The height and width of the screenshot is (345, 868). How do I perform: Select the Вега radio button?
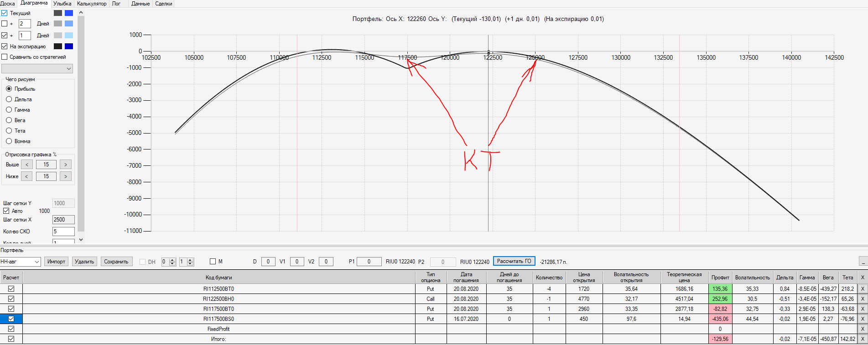(x=9, y=120)
